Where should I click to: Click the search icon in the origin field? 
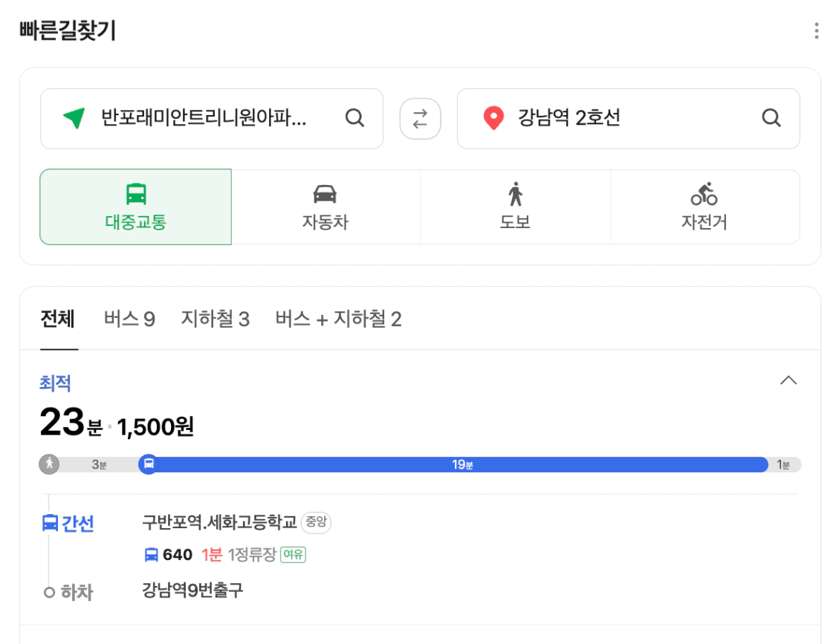[355, 118]
